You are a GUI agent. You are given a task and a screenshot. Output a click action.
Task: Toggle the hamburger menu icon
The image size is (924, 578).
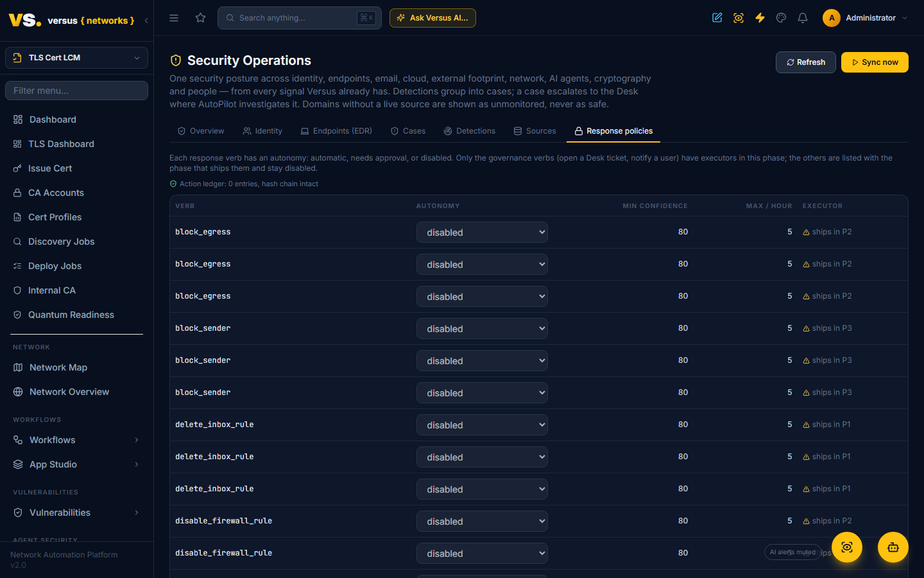pyautogui.click(x=174, y=18)
